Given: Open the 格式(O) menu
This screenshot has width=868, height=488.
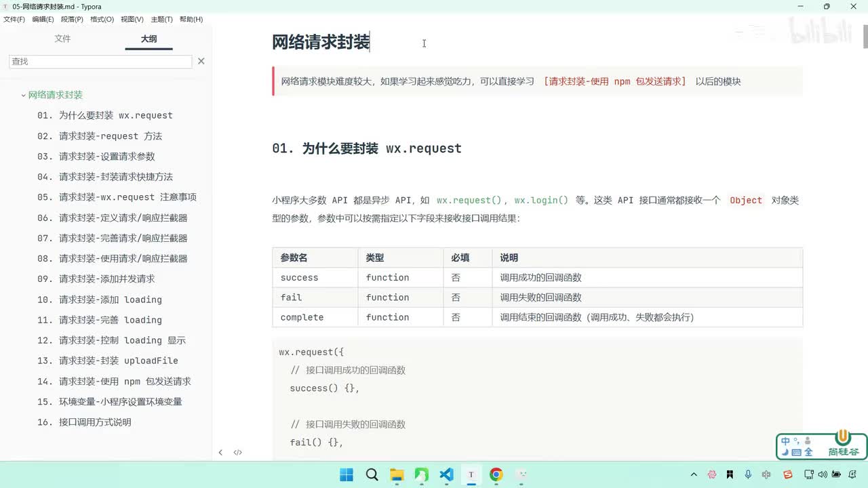Looking at the screenshot, I should pos(102,19).
